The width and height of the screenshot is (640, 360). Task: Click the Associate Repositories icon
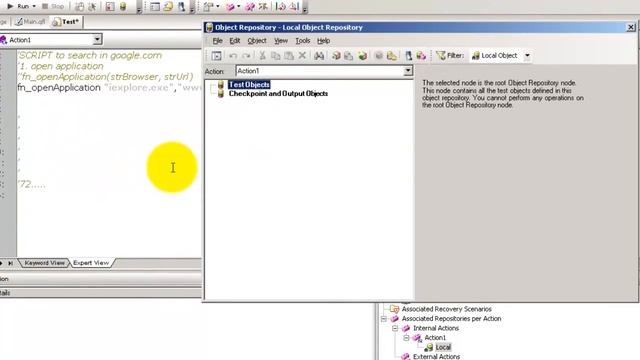421,56
